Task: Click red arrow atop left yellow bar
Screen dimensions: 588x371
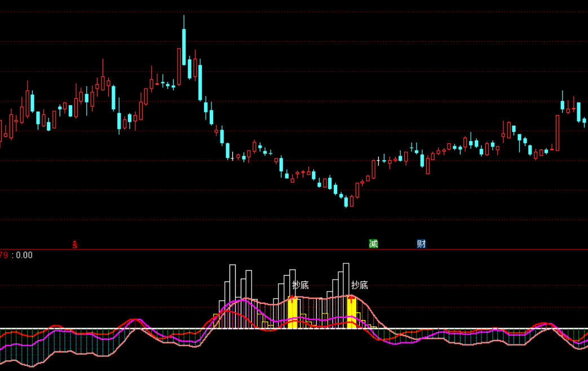Action: click(x=292, y=299)
